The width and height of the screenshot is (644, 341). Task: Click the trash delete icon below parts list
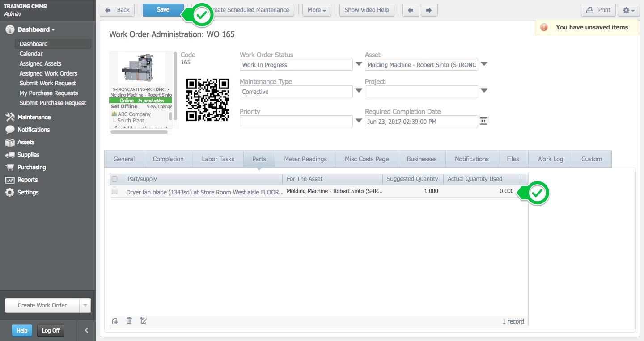pyautogui.click(x=129, y=320)
